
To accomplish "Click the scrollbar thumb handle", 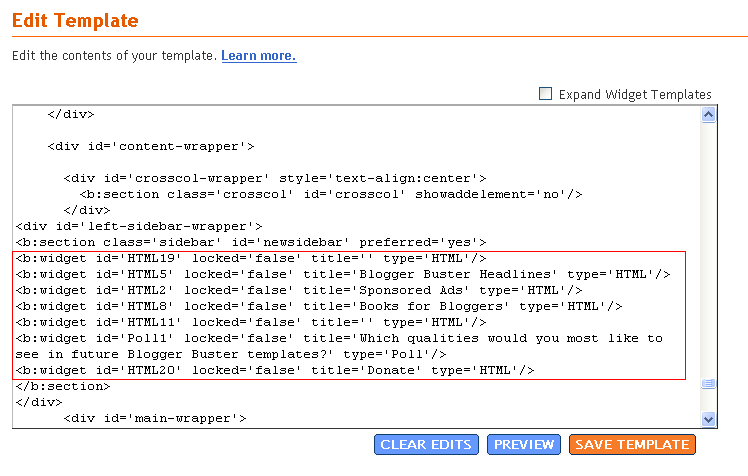I will click(708, 383).
